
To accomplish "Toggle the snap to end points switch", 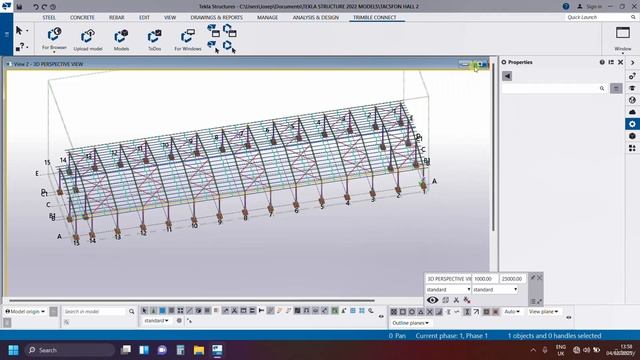I will 403,311.
